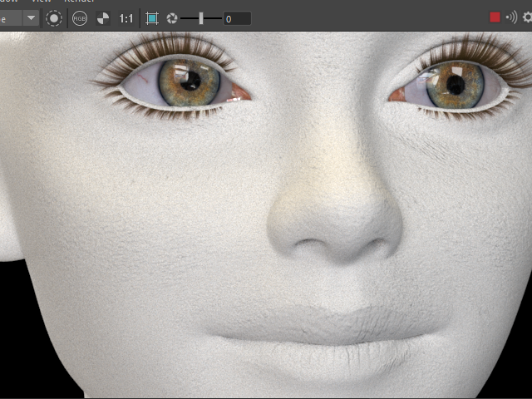Click the dashed-circle isolate selection icon
The height and width of the screenshot is (399, 532).
pos(54,17)
